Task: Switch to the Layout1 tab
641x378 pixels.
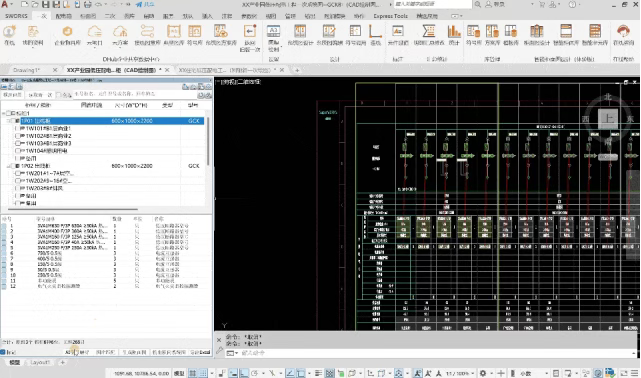Action: coord(40,362)
